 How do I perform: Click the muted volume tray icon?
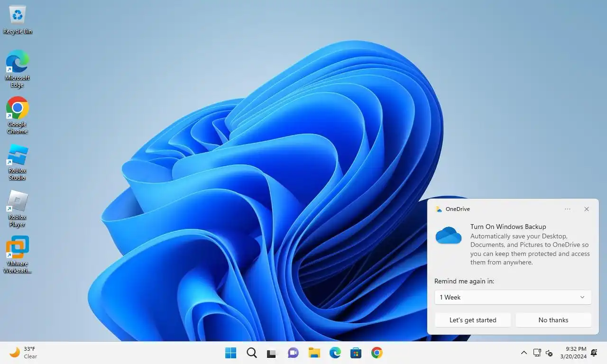coord(549,353)
